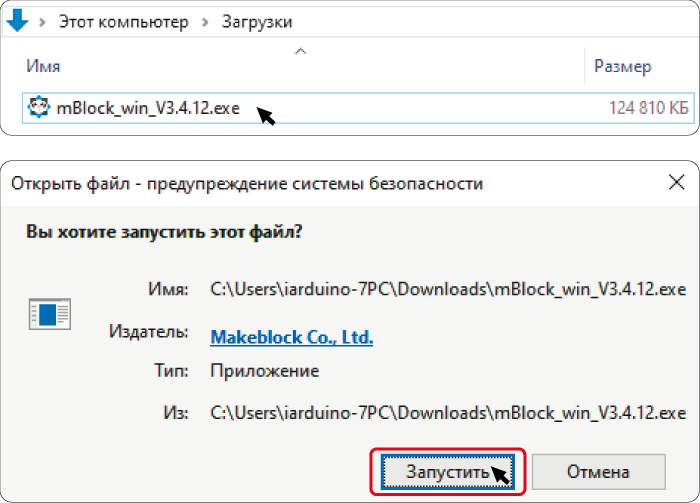Click the Приложение type value
This screenshot has width=700, height=503.
click(x=265, y=371)
